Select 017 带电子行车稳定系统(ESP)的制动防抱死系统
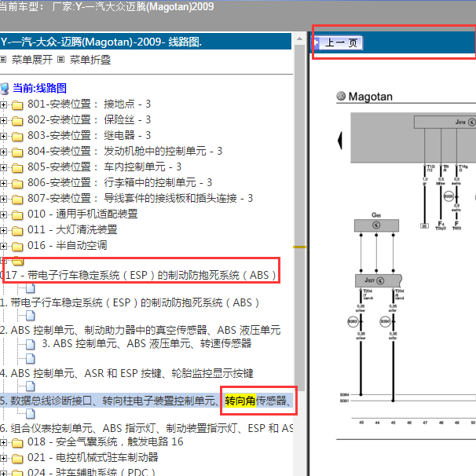Viewport: 476px width, 476px height. coord(138,276)
